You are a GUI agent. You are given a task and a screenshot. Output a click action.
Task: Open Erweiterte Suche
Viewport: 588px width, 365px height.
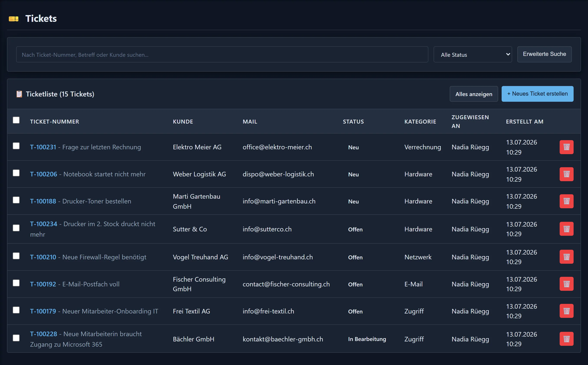[x=544, y=54]
